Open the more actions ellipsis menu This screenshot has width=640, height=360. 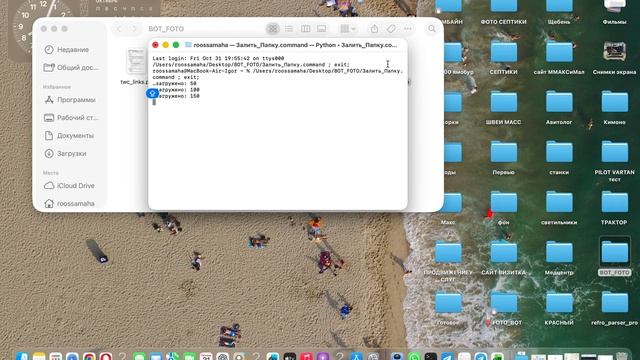[x=408, y=29]
